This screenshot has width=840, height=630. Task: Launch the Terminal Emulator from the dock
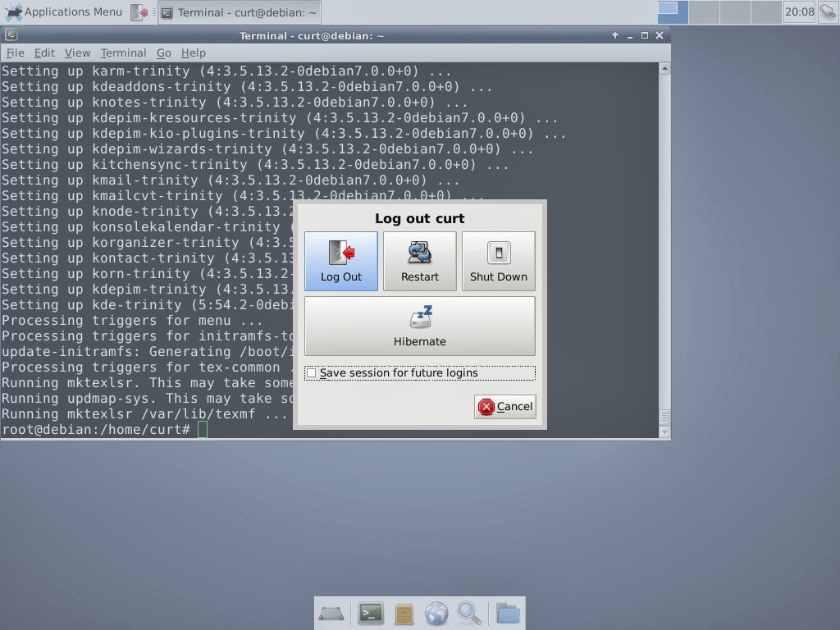click(370, 613)
